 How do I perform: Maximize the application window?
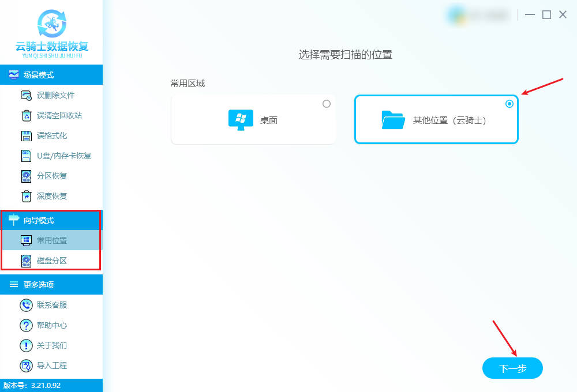coord(546,15)
